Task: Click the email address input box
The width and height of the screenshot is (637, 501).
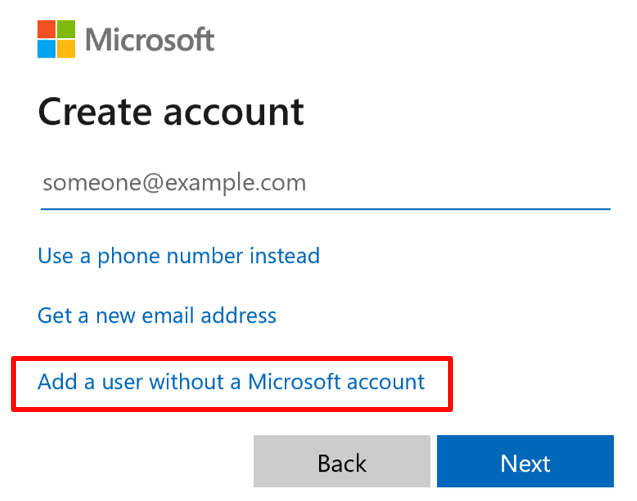Action: (x=325, y=183)
